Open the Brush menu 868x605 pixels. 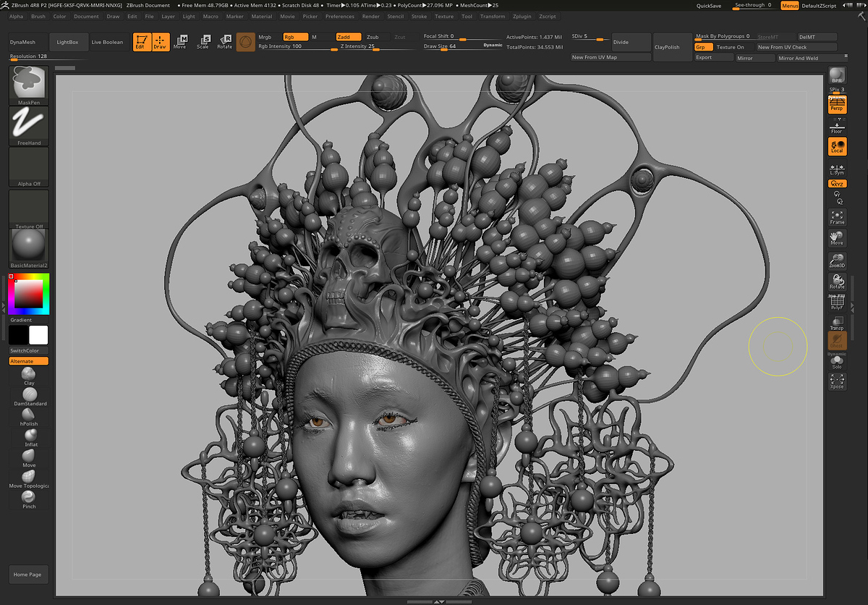38,16
